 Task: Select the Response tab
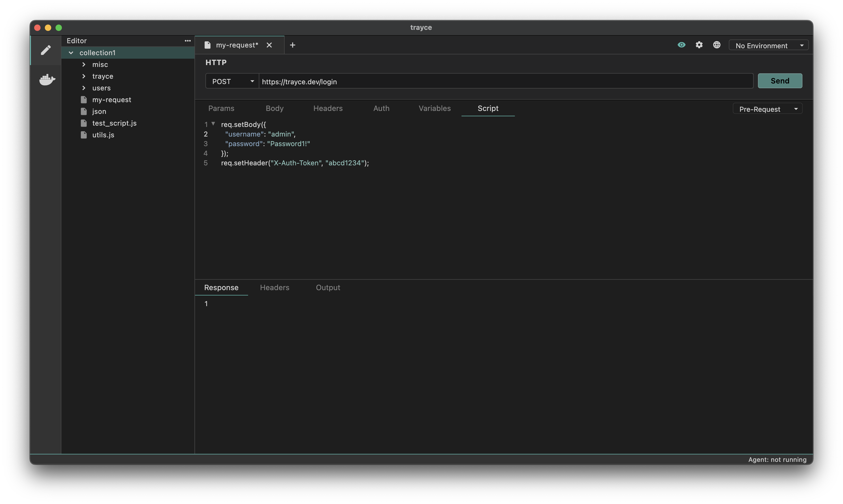(x=221, y=287)
